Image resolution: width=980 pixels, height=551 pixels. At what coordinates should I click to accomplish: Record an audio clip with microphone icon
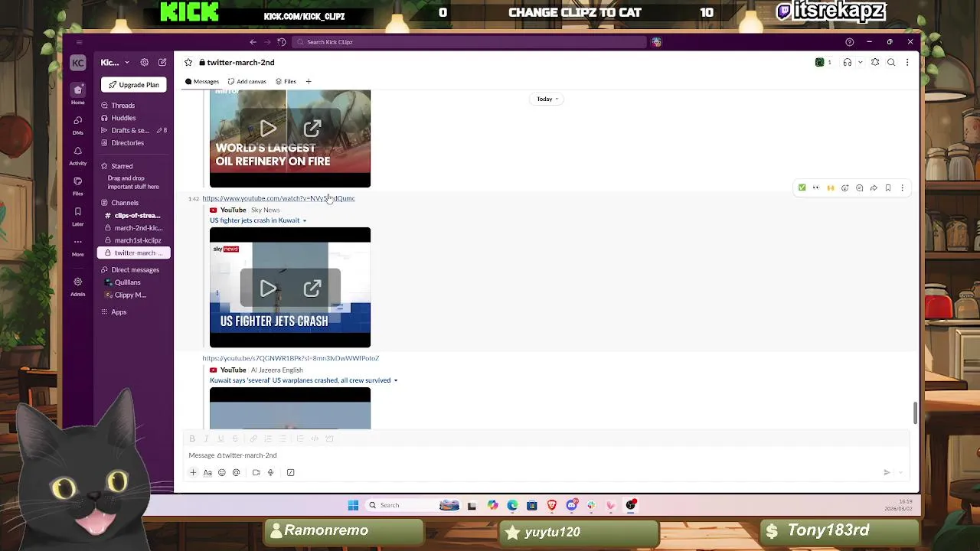tap(270, 473)
